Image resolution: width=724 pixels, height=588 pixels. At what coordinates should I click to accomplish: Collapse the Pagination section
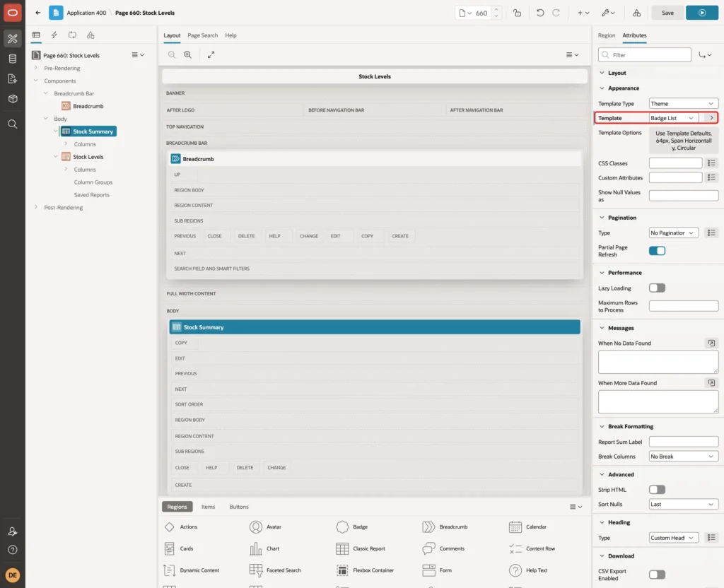(x=602, y=218)
